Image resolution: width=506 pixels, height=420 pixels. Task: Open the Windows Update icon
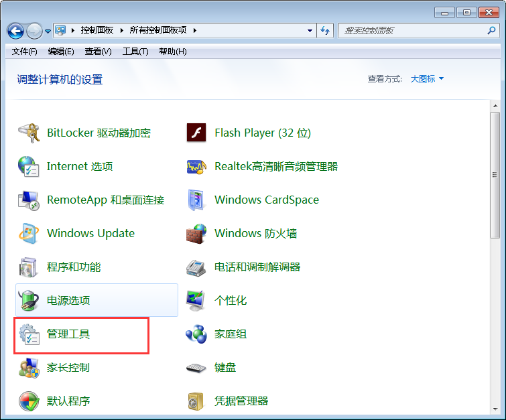(29, 233)
